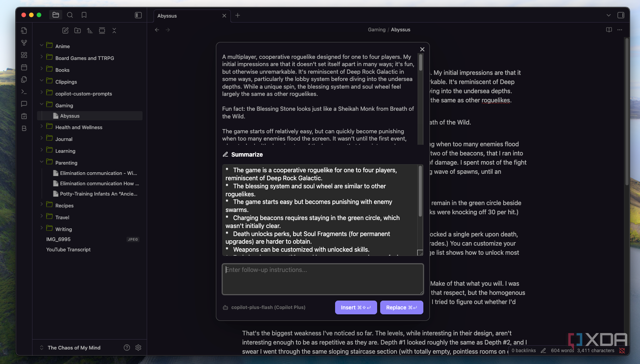Toggle the left sidebar collapse icon
This screenshot has height=364, width=640.
138,15
